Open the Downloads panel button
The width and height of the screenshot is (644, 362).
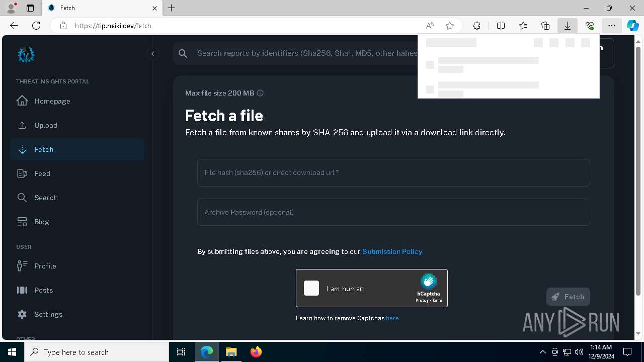568,26
